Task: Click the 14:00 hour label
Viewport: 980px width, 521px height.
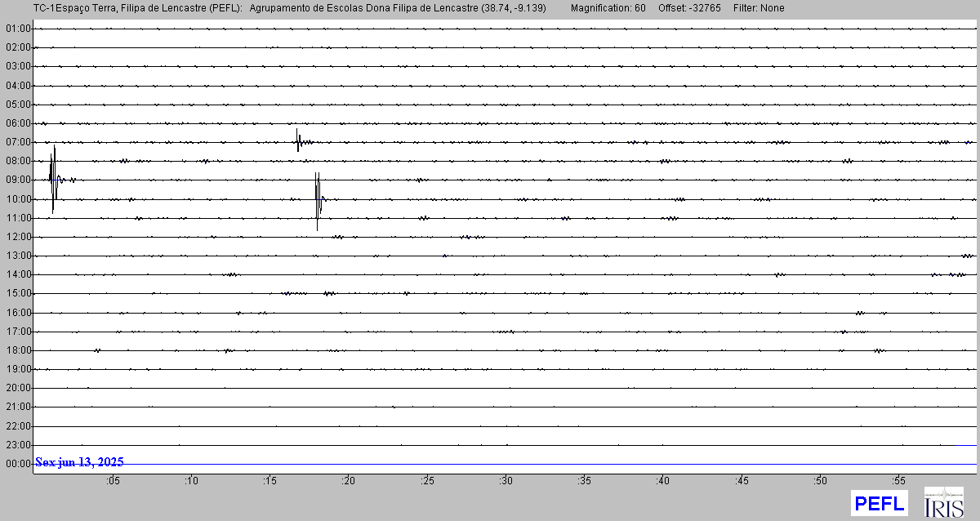Action: [18, 274]
